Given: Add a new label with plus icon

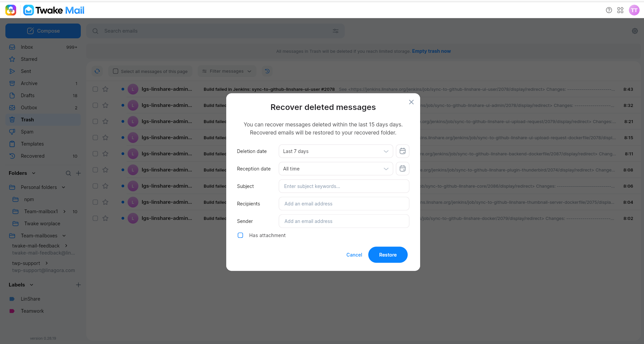Looking at the screenshot, I should click(x=78, y=285).
